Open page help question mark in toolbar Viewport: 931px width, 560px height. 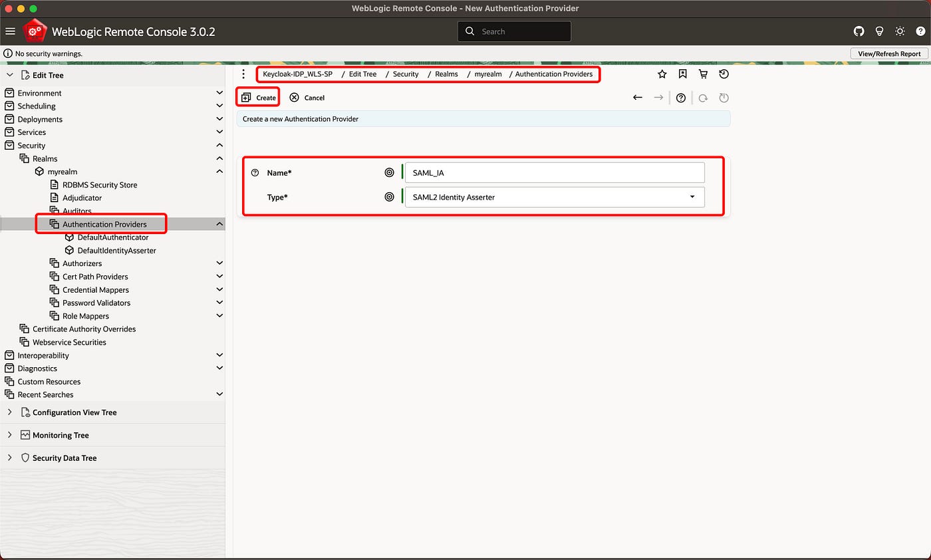680,98
